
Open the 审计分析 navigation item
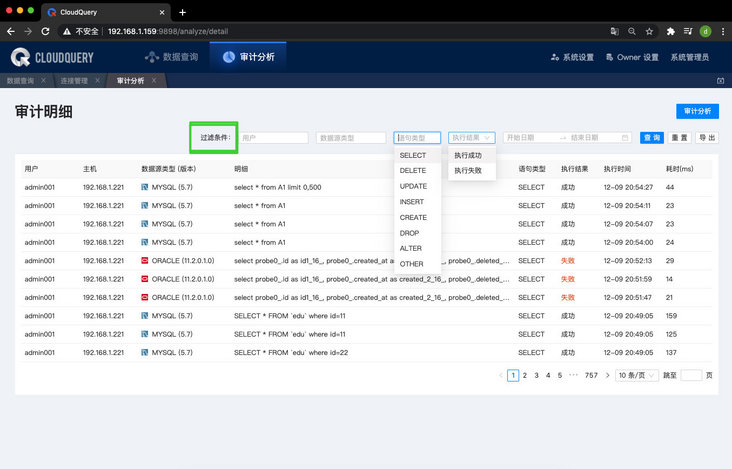coord(248,57)
